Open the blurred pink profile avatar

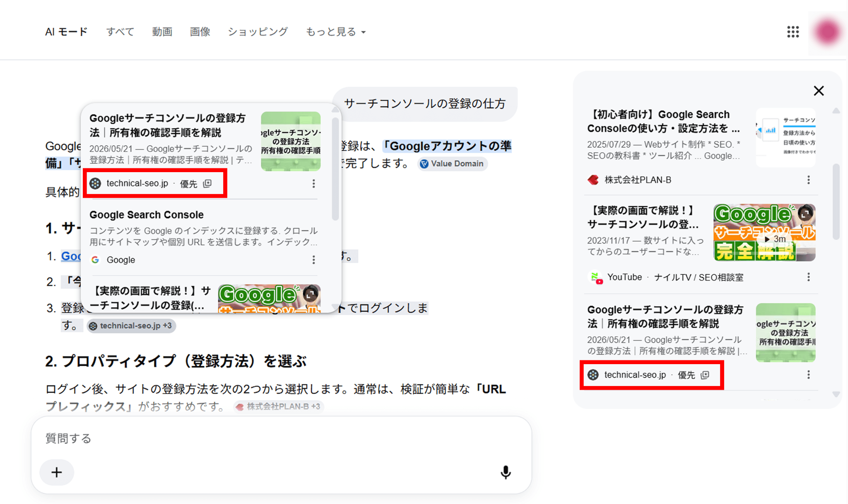827,32
